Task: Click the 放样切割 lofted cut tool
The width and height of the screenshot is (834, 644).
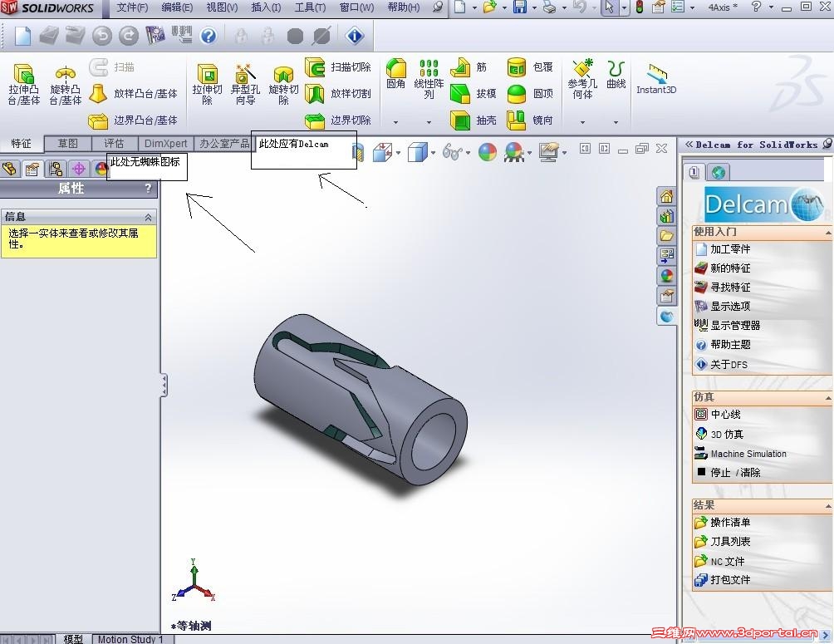Action: tap(338, 94)
